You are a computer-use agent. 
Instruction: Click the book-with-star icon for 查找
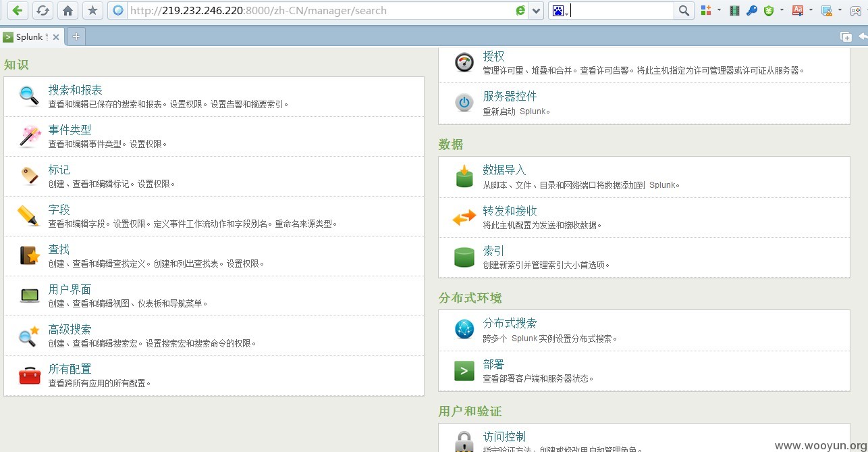click(x=30, y=255)
